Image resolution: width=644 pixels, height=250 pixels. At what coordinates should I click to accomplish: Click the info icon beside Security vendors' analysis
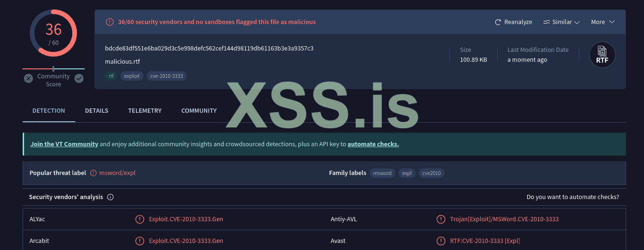click(x=110, y=197)
